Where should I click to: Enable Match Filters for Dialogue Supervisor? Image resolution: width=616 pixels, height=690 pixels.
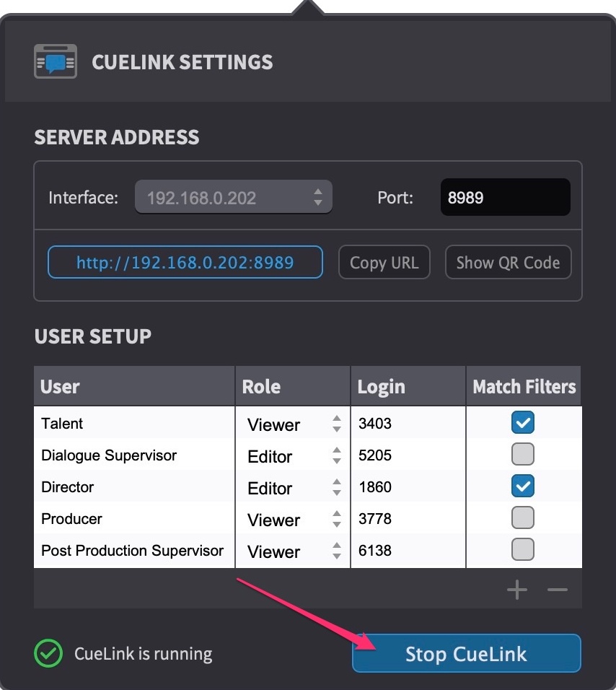[x=523, y=454]
